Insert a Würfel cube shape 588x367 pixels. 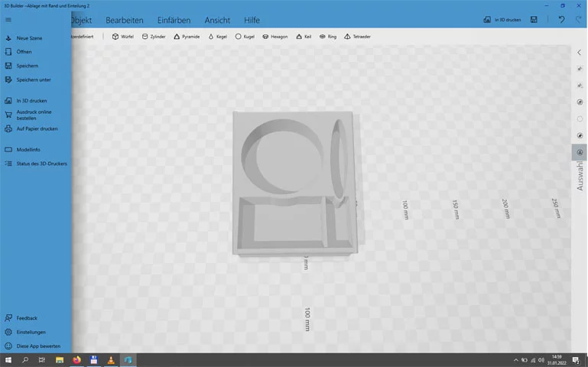point(122,37)
